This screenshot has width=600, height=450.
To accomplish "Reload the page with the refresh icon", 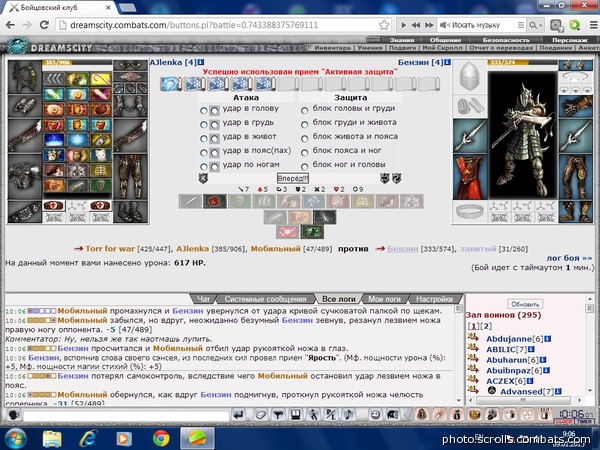I will point(44,25).
